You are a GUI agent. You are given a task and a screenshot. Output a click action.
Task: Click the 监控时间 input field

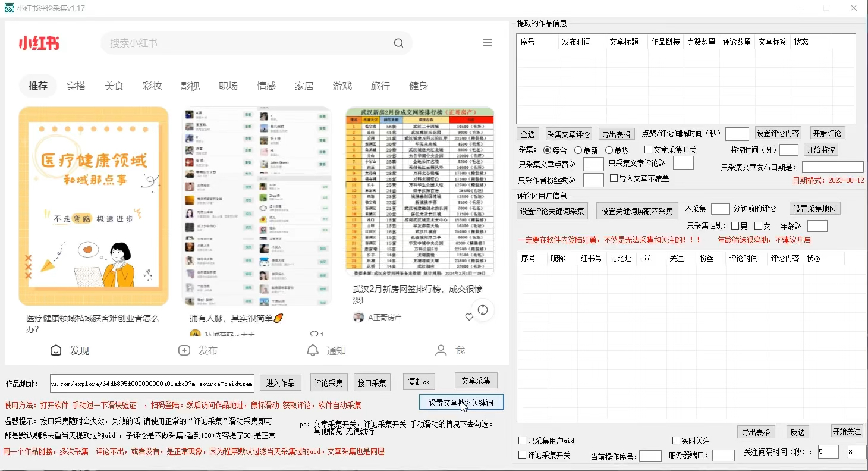click(x=789, y=150)
